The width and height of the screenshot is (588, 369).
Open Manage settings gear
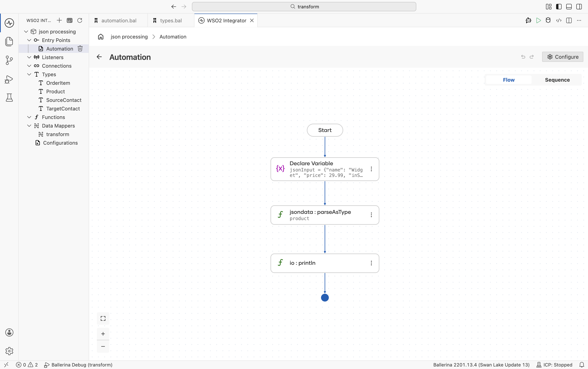tap(9, 351)
